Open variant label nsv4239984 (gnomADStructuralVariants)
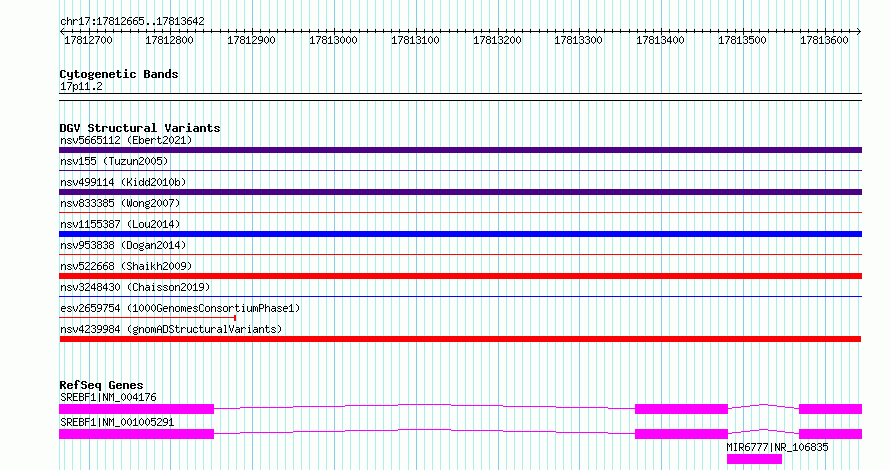 click(x=171, y=329)
